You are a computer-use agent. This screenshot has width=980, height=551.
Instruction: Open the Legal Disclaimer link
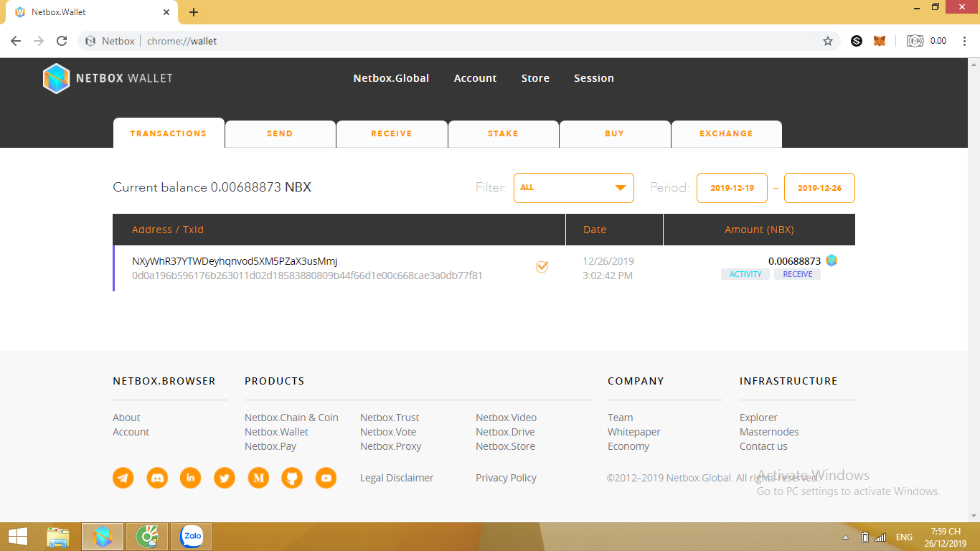[397, 478]
